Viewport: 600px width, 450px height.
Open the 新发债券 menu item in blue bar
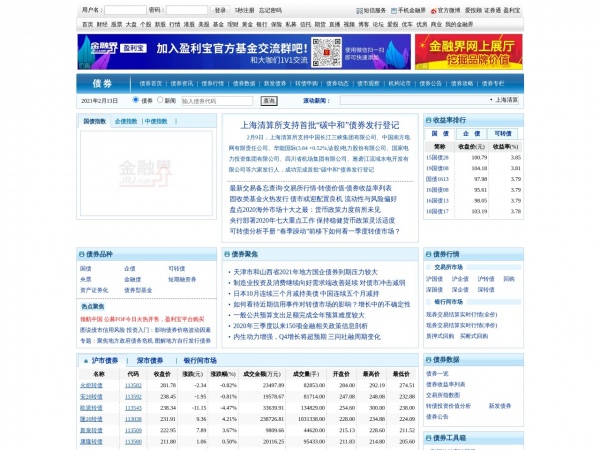(x=275, y=83)
